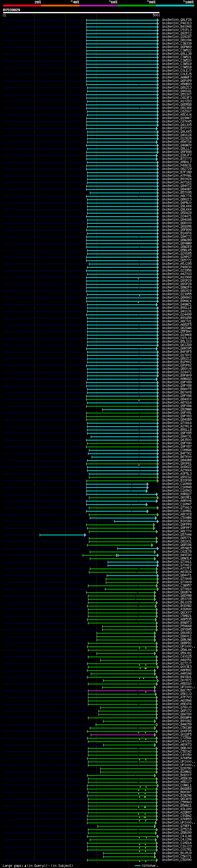The height and width of the screenshot is (868, 197).
Task: Select UniRef100_A5YW15 entry label
Action: click(176, 548)
